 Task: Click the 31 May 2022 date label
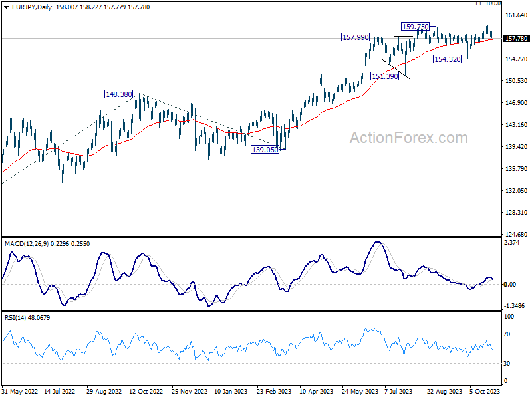click(x=20, y=392)
